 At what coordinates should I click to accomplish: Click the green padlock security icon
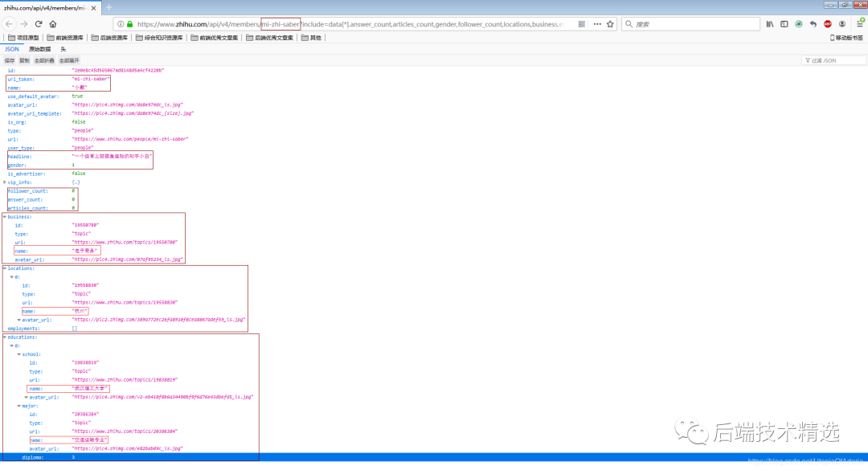click(129, 24)
